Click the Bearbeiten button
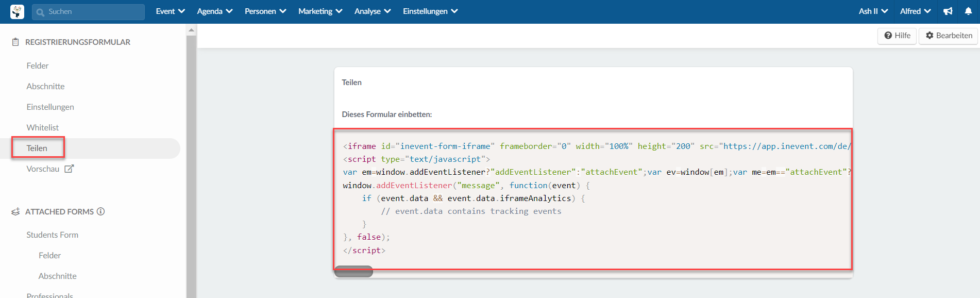The image size is (980, 298). pyautogui.click(x=949, y=36)
